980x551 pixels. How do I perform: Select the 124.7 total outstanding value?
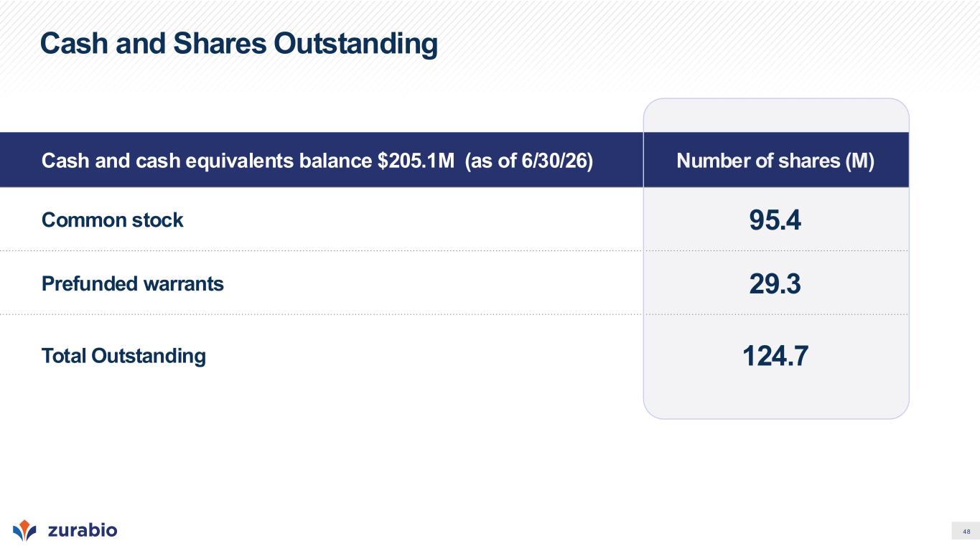click(x=775, y=356)
